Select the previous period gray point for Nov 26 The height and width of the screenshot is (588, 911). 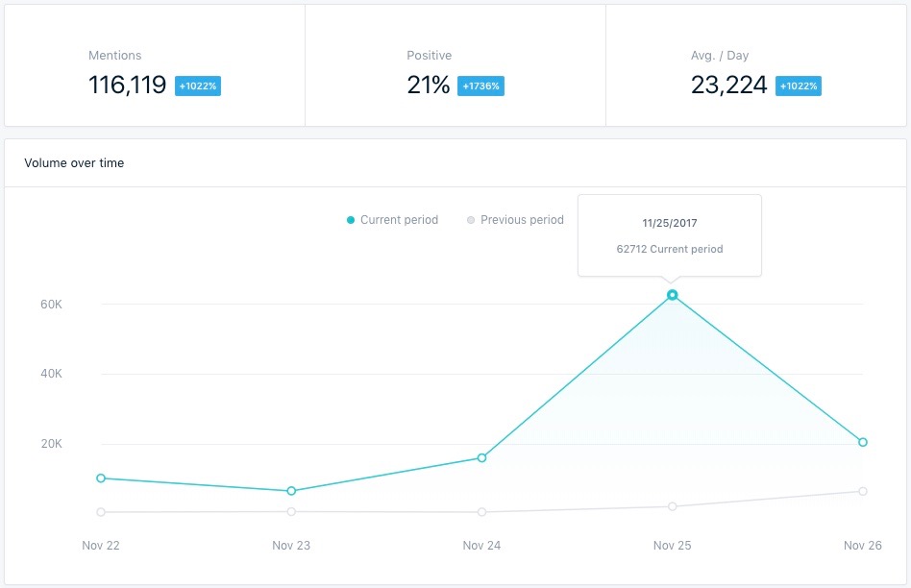coord(863,492)
